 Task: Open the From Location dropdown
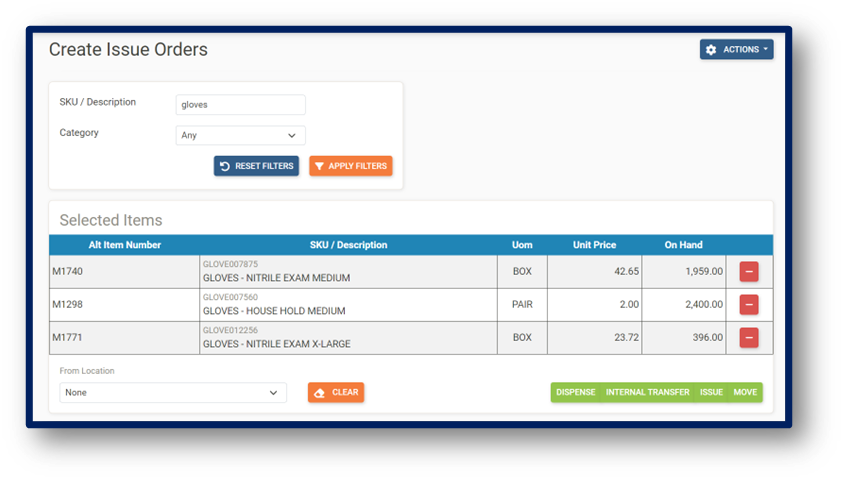coord(172,393)
